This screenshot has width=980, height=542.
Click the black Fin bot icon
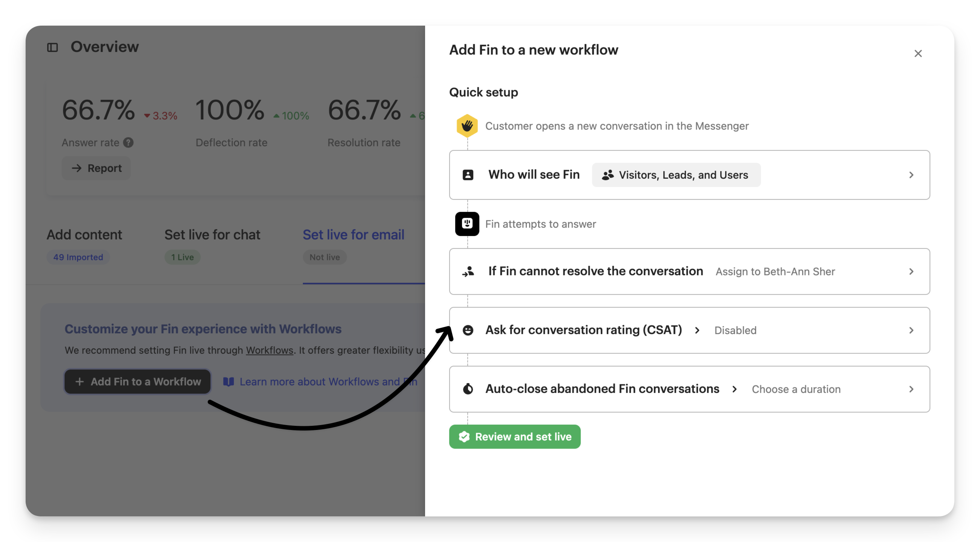click(467, 224)
